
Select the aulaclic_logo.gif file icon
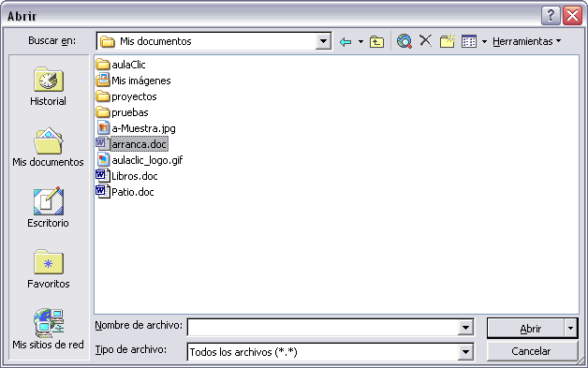click(103, 160)
